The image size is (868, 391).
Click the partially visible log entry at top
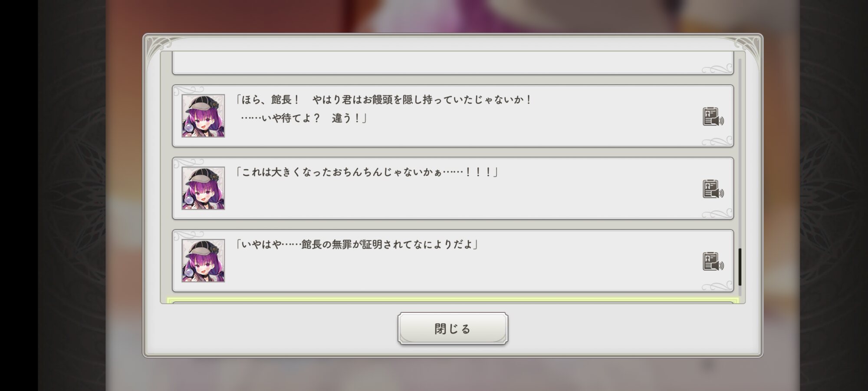453,63
